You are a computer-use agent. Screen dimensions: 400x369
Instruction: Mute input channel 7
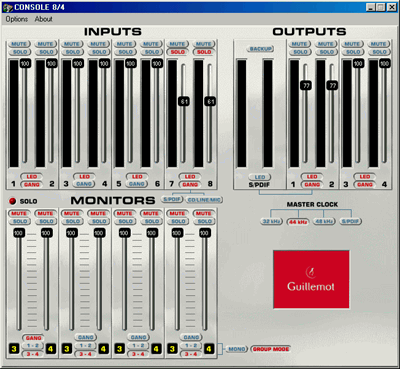pos(177,44)
